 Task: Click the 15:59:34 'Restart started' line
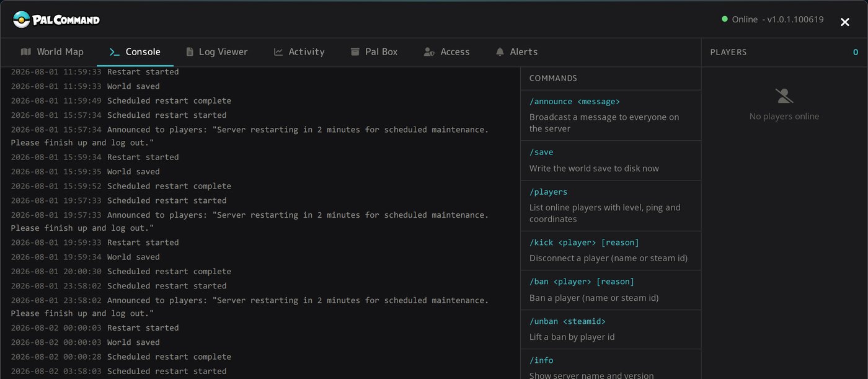click(95, 157)
